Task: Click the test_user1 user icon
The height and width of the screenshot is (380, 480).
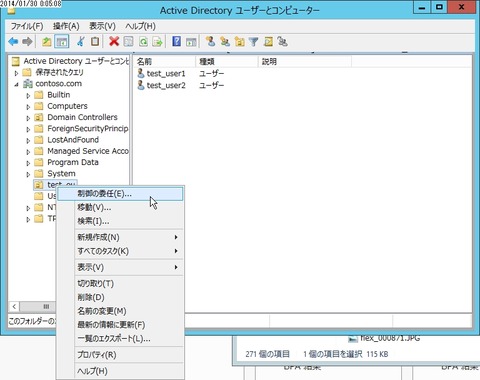Action: [141, 73]
